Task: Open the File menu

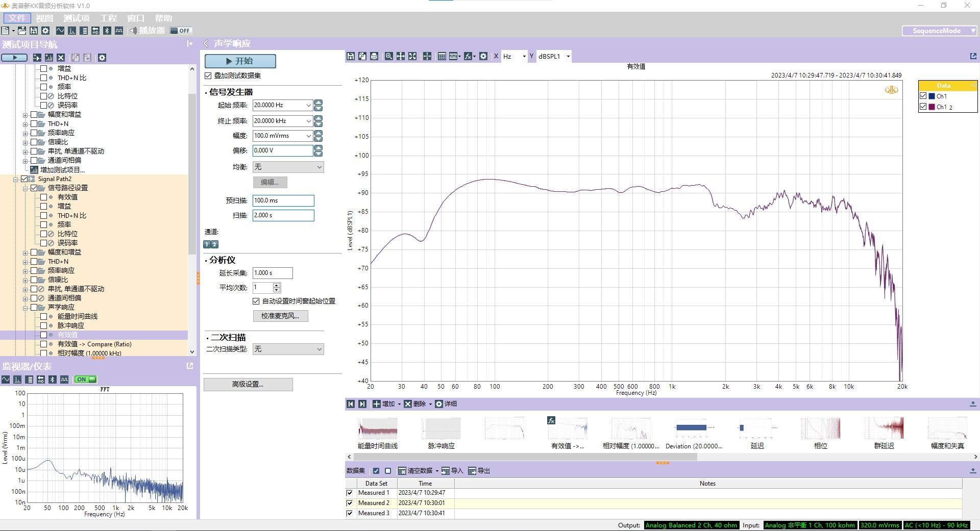Action: (16, 18)
